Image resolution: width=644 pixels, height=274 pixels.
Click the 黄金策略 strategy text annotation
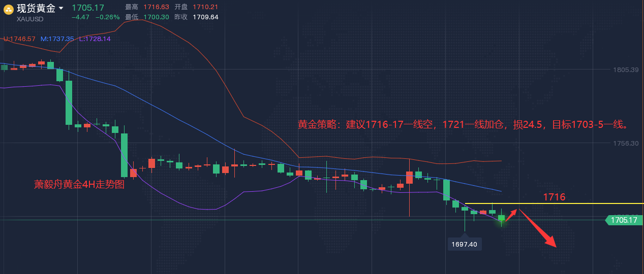click(465, 124)
